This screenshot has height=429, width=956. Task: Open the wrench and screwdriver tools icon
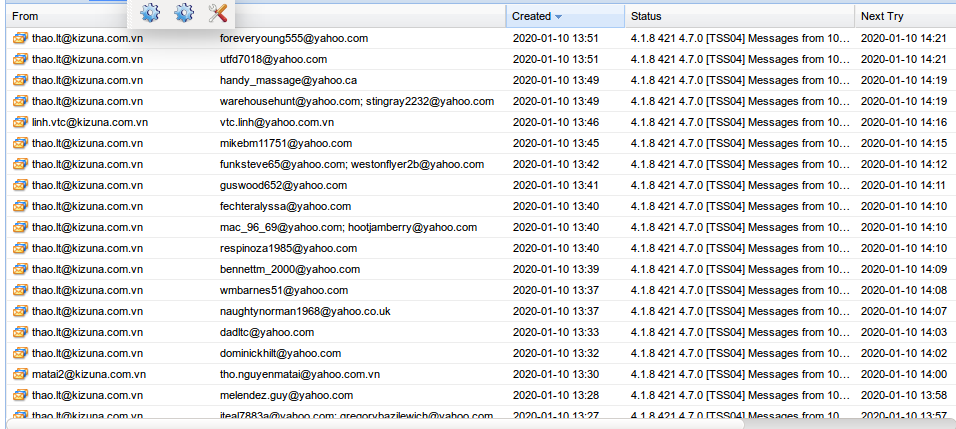pyautogui.click(x=218, y=13)
